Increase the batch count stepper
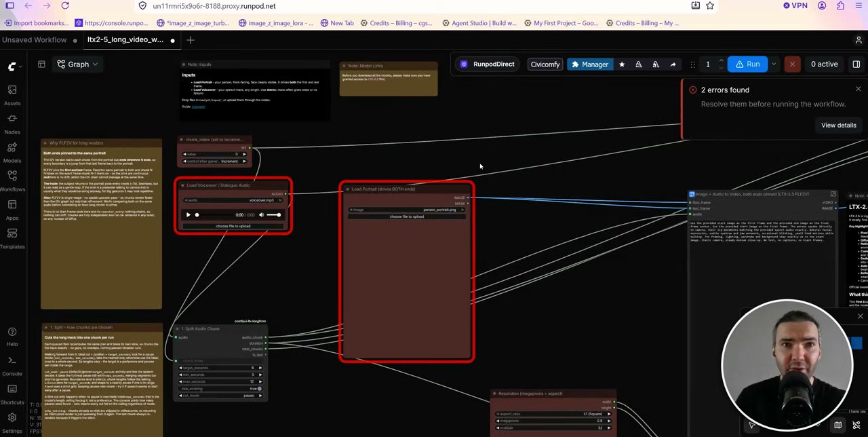The image size is (868, 437). [x=721, y=61]
